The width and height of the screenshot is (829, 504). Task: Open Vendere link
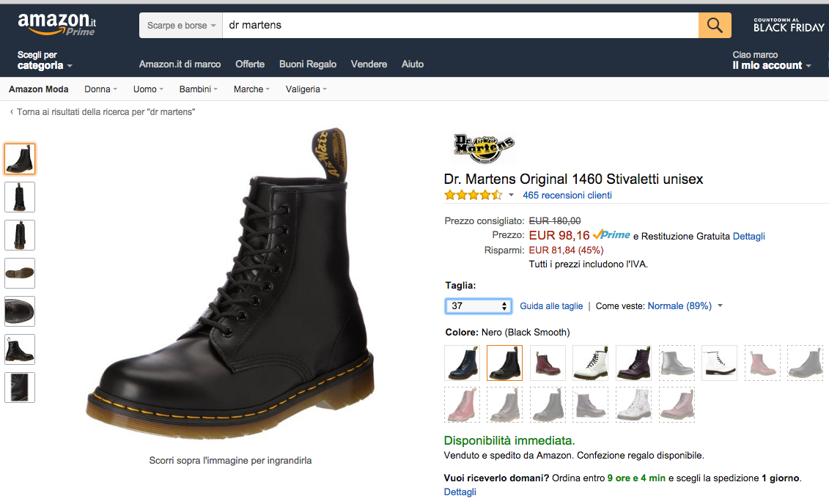pyautogui.click(x=369, y=64)
